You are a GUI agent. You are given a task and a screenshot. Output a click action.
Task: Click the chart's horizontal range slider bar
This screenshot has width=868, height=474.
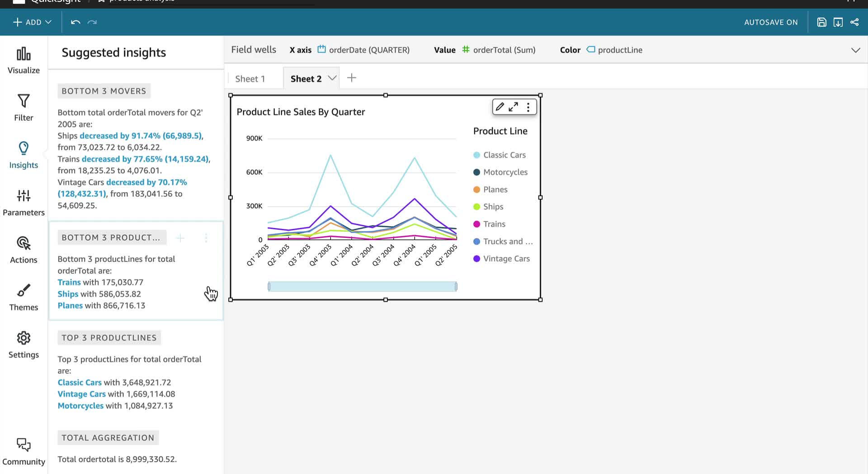pos(363,286)
